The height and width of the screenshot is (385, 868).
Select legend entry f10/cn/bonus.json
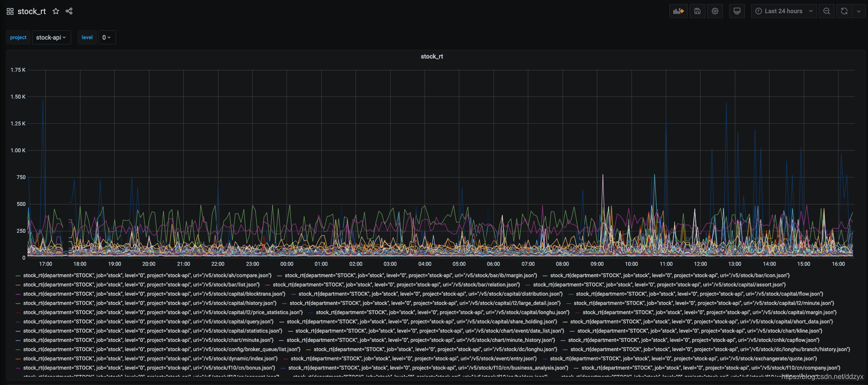click(x=149, y=368)
